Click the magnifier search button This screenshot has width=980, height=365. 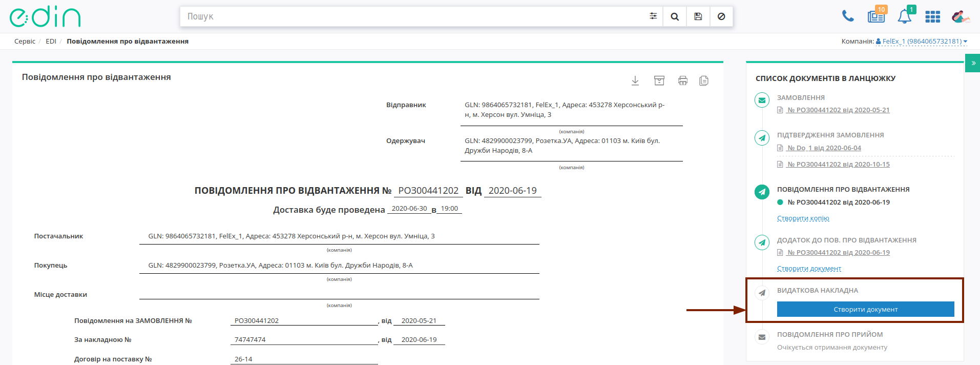point(675,16)
